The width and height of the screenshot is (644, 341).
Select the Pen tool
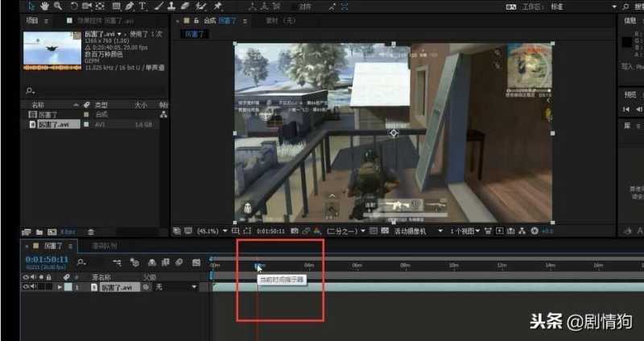click(x=130, y=6)
